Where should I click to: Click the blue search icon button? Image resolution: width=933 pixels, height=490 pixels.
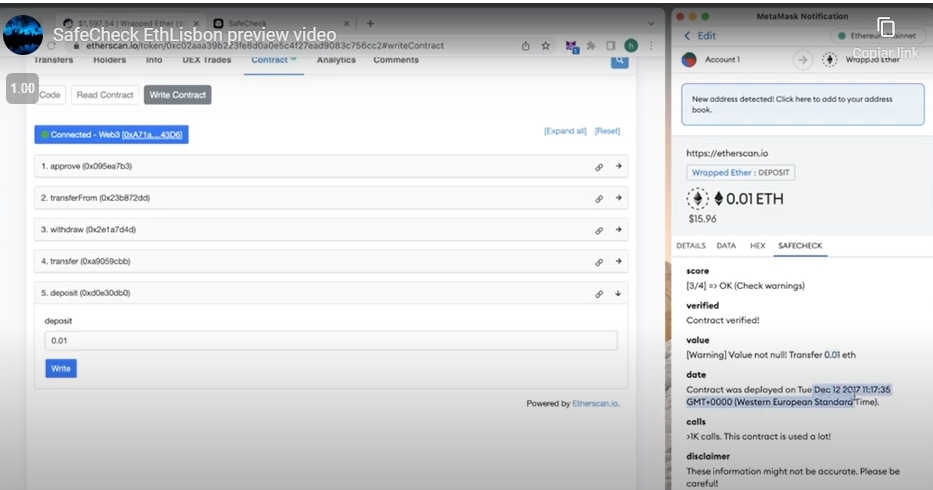pyautogui.click(x=619, y=61)
